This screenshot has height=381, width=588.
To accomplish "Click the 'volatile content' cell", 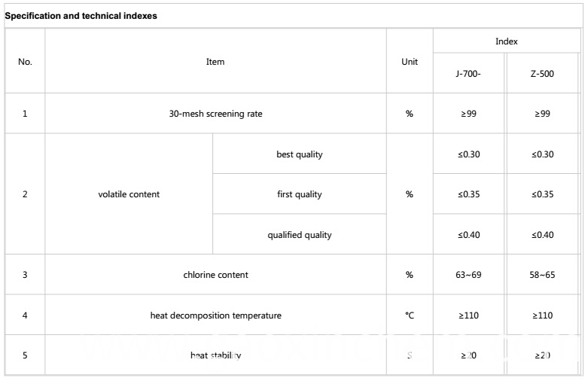I will (129, 194).
